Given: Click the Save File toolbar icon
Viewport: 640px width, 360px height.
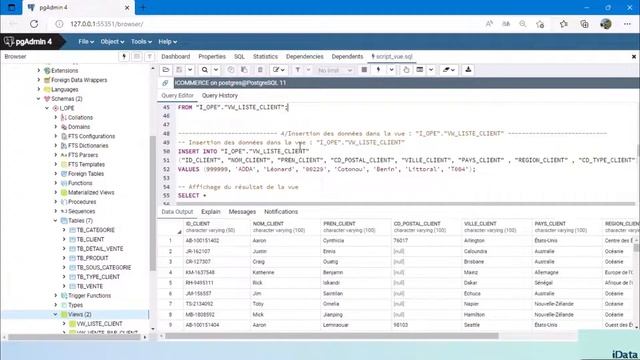Looking at the screenshot, I should click(x=179, y=70).
